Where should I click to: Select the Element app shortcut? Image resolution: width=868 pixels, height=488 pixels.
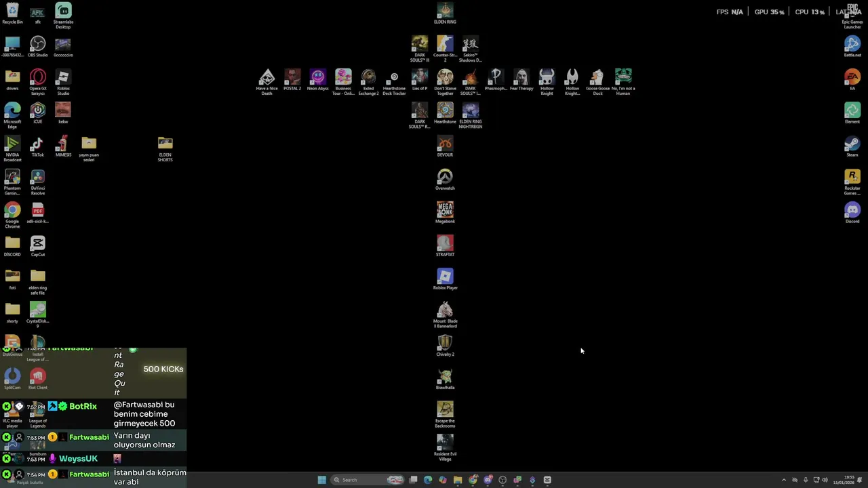point(852,113)
